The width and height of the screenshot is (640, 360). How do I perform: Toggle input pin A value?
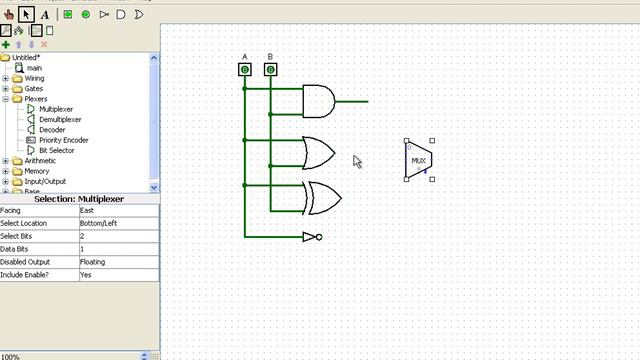point(245,70)
